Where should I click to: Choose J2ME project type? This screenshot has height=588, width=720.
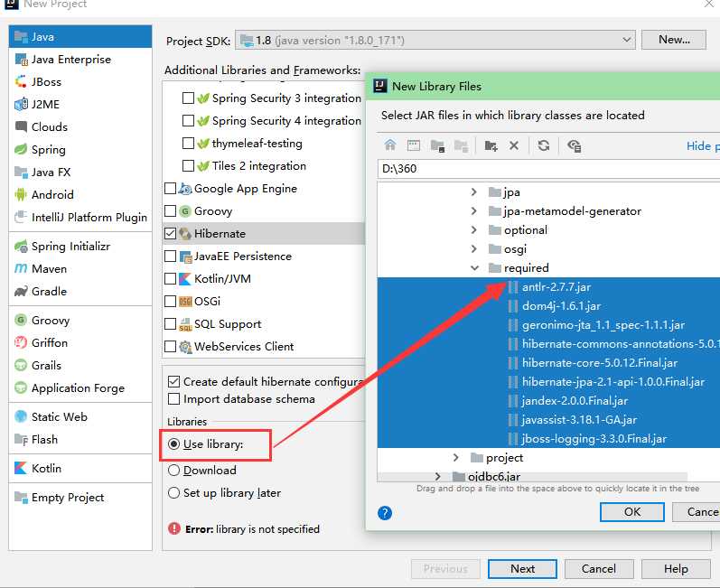coord(79,104)
